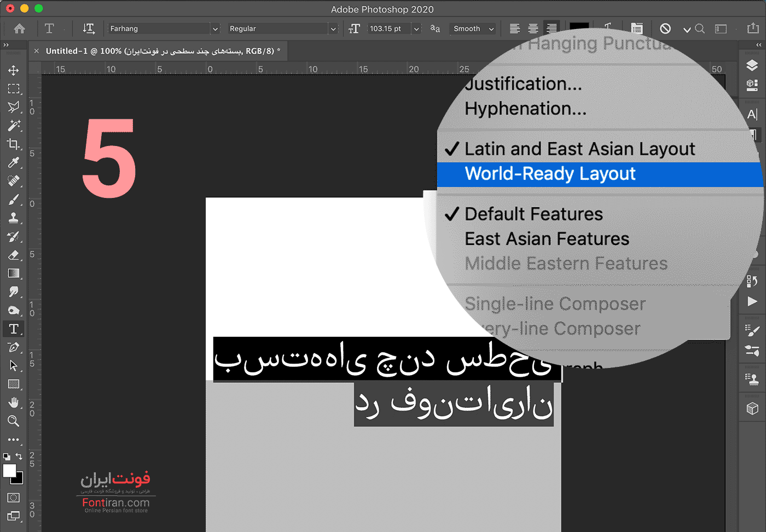Select the Eyedropper tool
Viewport: 766px width, 532px height.
point(14,162)
